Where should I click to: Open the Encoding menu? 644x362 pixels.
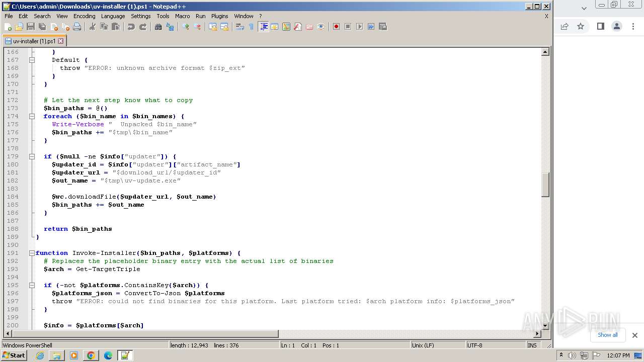(x=84, y=16)
